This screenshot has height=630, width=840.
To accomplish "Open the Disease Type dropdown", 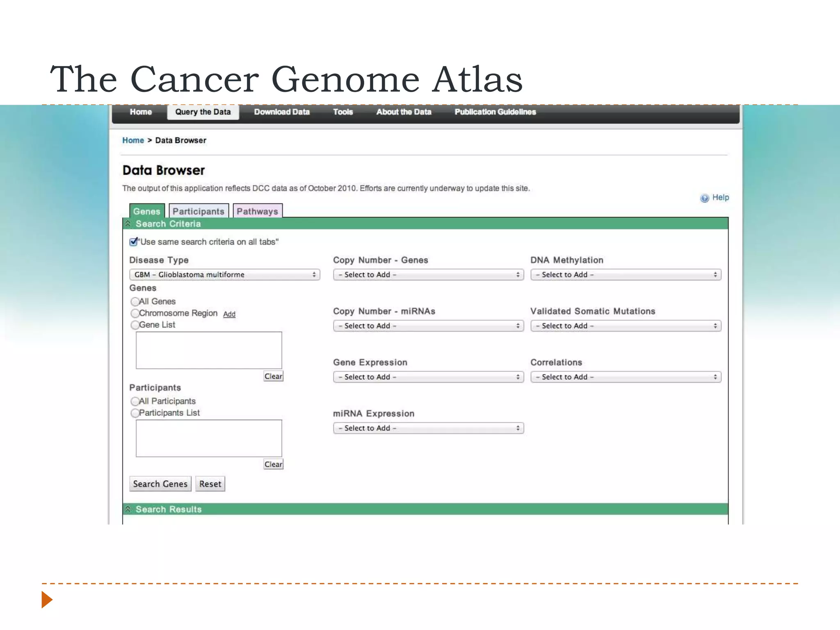I will (x=225, y=274).
